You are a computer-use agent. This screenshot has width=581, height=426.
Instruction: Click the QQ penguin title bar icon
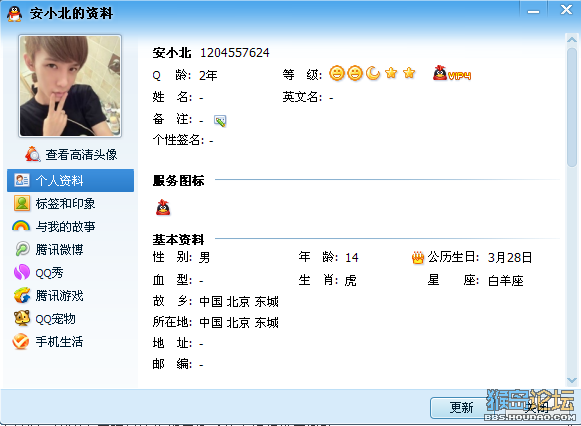pyautogui.click(x=14, y=13)
